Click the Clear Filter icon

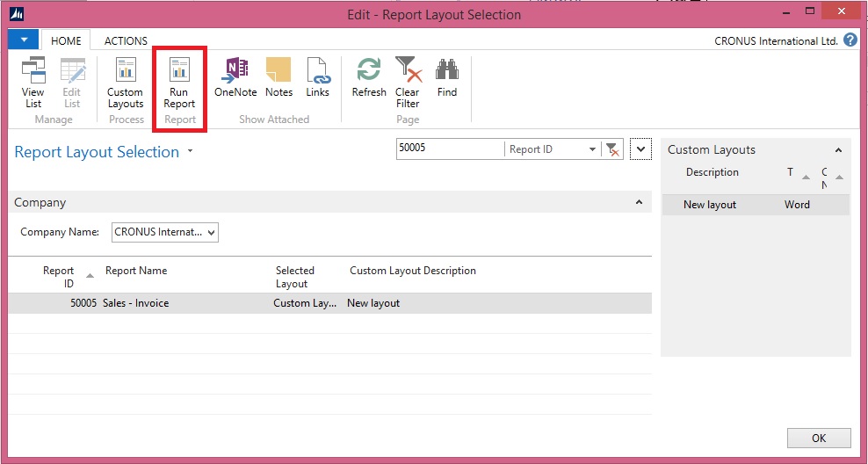[x=408, y=81]
